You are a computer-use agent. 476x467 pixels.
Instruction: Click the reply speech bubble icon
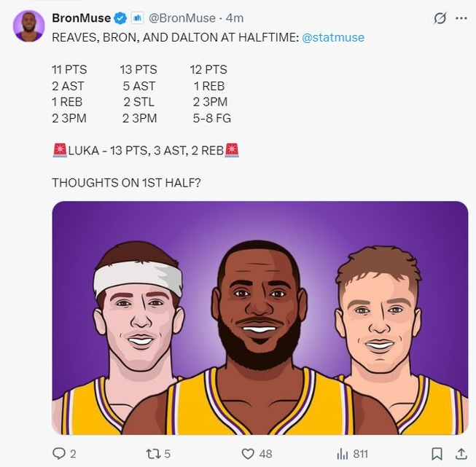coord(59,453)
